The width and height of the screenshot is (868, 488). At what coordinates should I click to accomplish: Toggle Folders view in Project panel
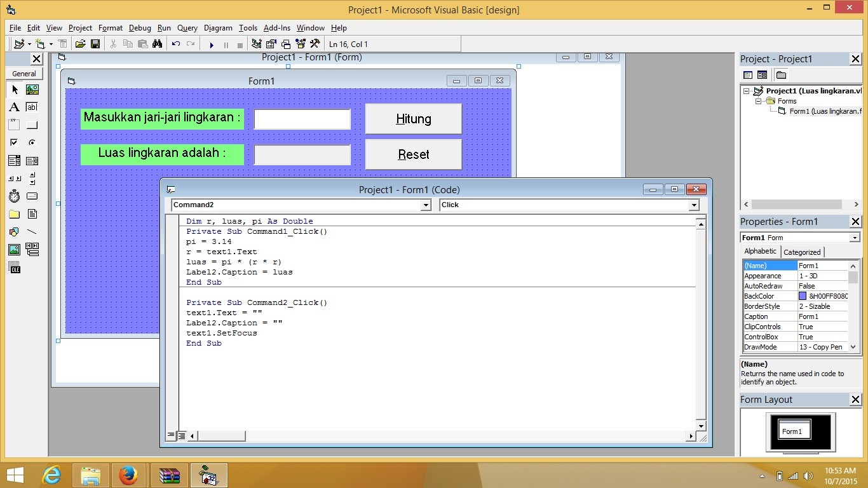[781, 75]
